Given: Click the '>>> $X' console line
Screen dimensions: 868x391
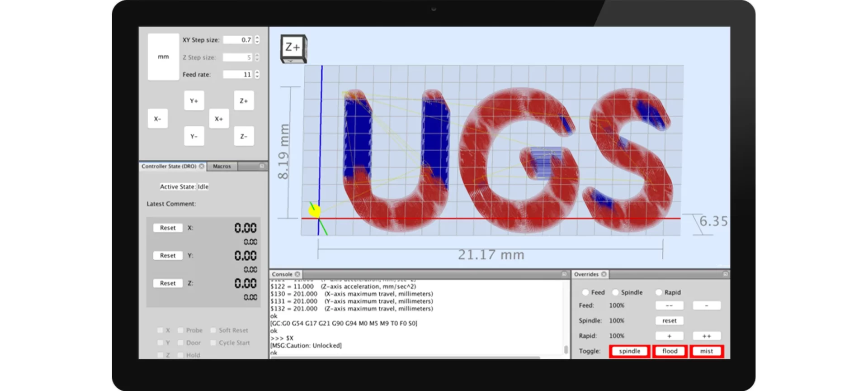Looking at the screenshot, I should pyautogui.click(x=282, y=338).
